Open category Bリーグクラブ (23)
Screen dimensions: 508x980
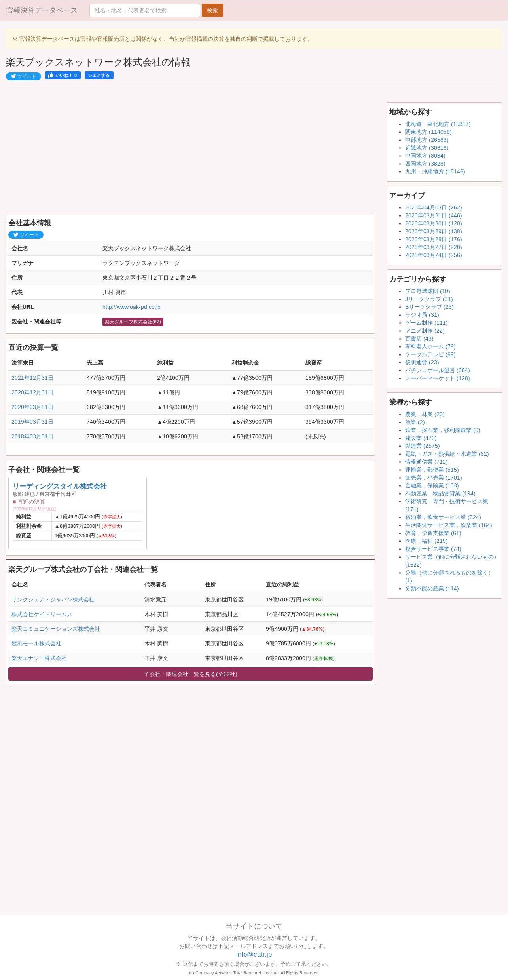429,307
